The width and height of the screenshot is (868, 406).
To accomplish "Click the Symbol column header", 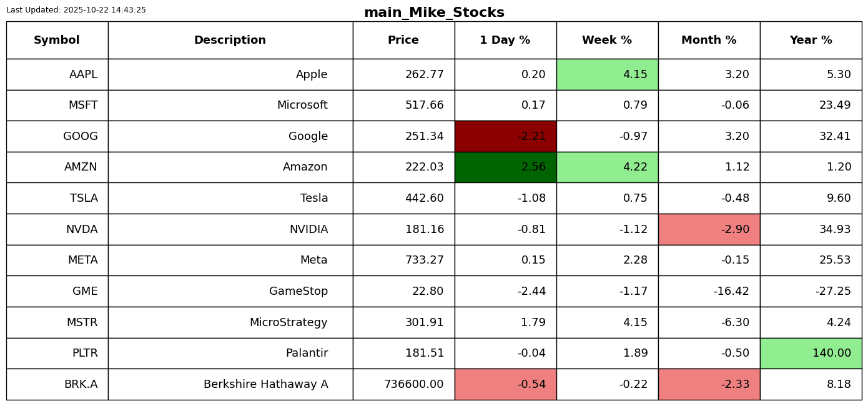I will [x=57, y=40].
